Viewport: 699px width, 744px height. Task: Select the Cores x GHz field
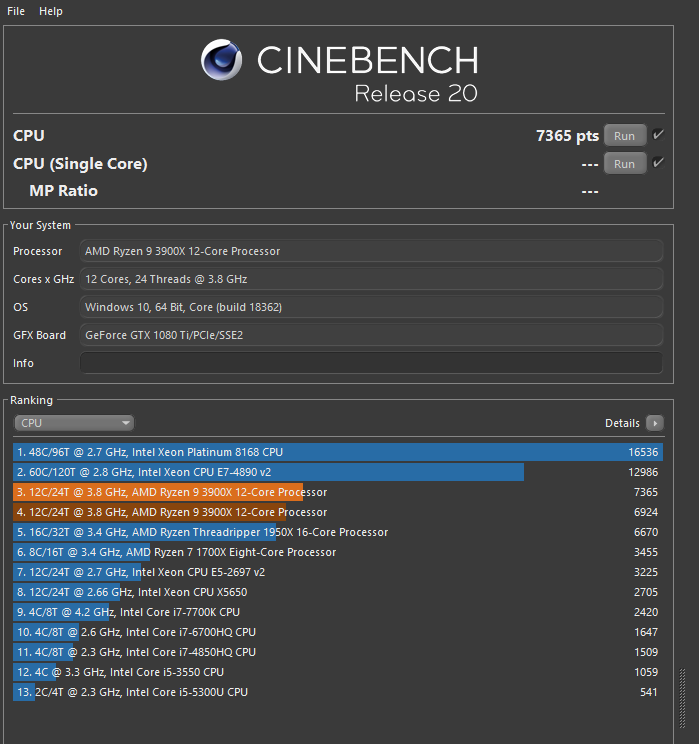pos(371,279)
